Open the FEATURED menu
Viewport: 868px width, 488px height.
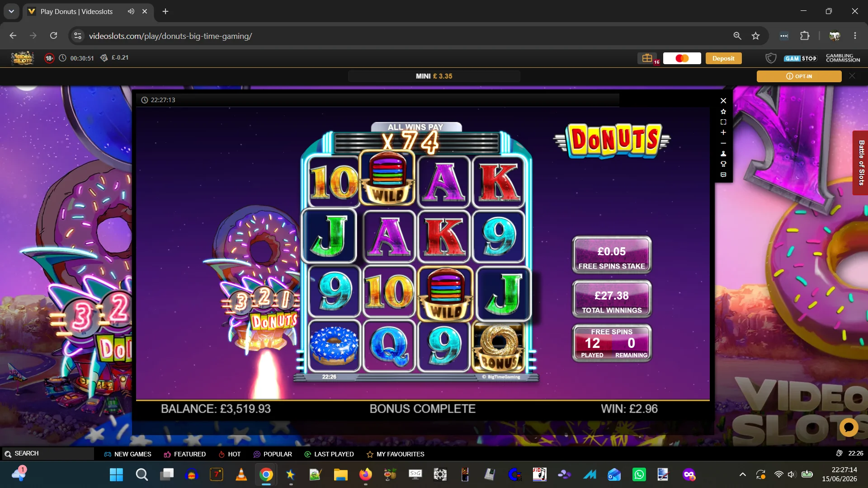coord(184,454)
